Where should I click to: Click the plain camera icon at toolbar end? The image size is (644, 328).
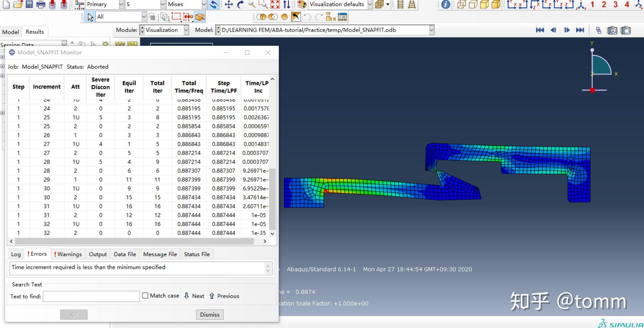click(626, 30)
